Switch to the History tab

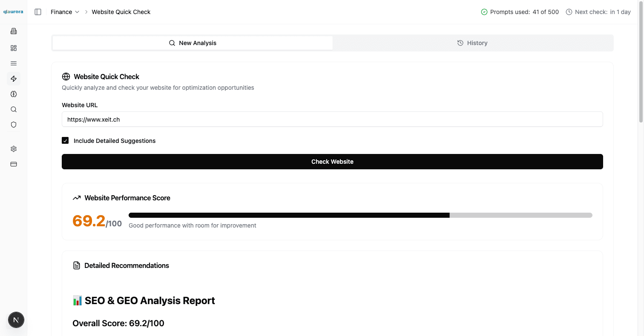coord(472,43)
